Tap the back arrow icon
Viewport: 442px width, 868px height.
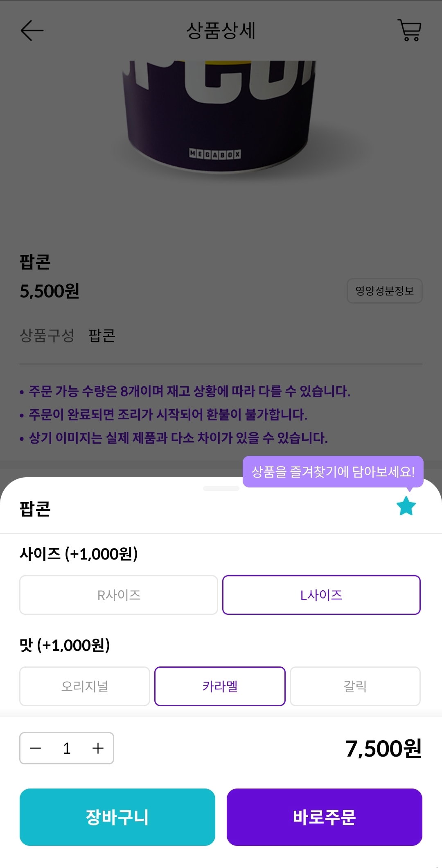click(x=32, y=31)
